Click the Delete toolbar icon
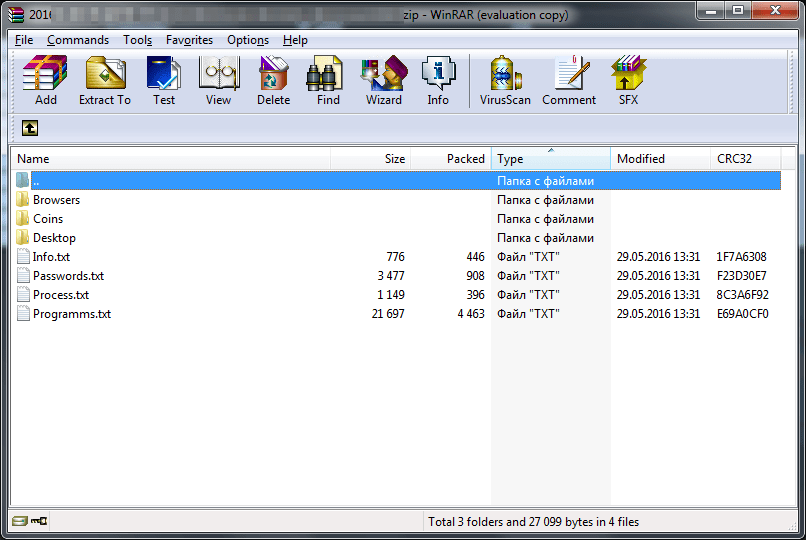This screenshot has height=540, width=806. (x=273, y=80)
